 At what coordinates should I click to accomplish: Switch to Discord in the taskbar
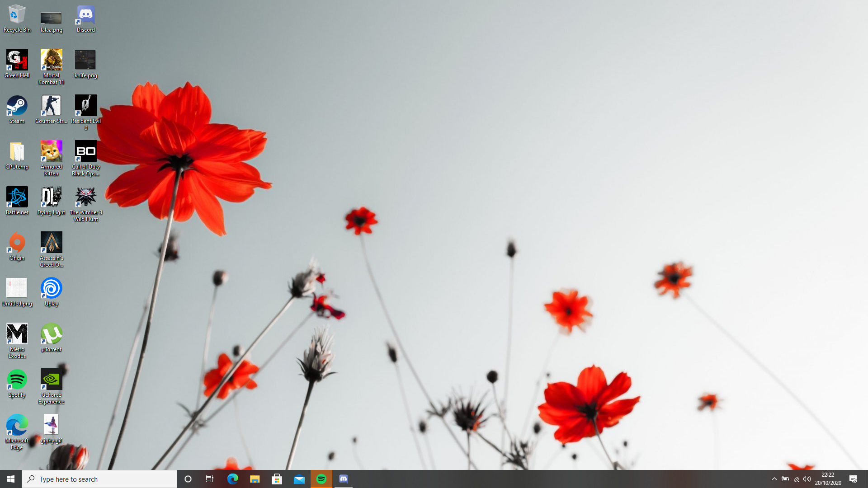344,479
